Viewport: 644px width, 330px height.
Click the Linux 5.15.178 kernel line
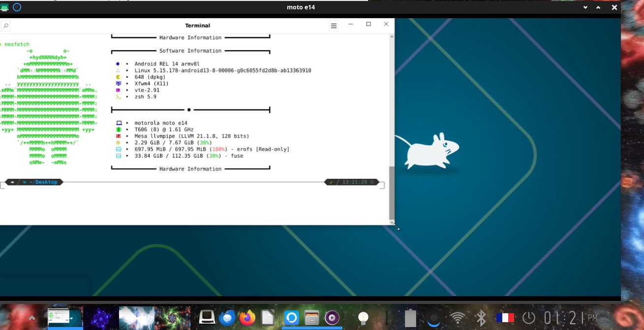(x=222, y=70)
